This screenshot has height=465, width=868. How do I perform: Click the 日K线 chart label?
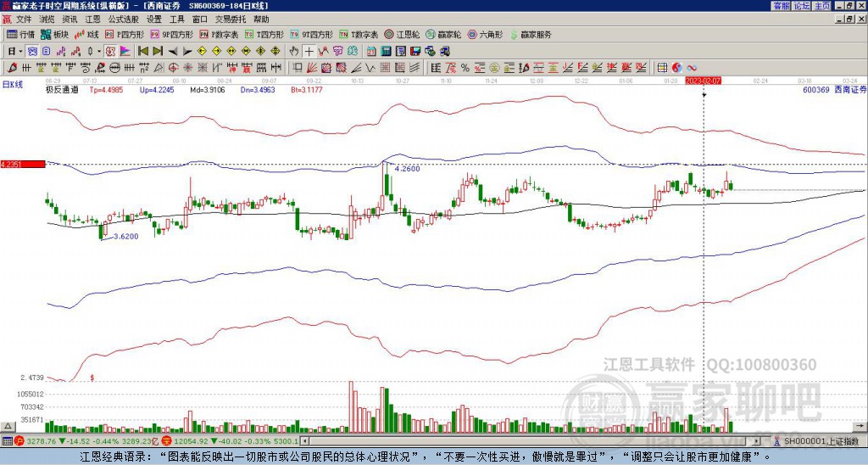[x=12, y=84]
